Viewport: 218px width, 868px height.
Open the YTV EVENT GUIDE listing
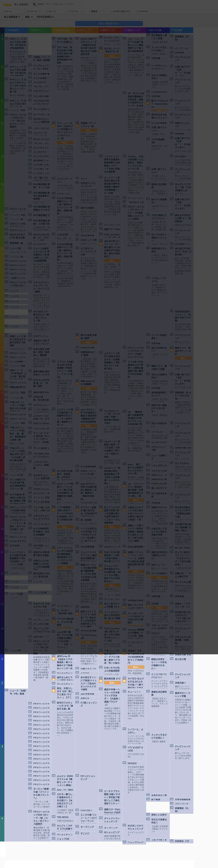(x=135, y=749)
